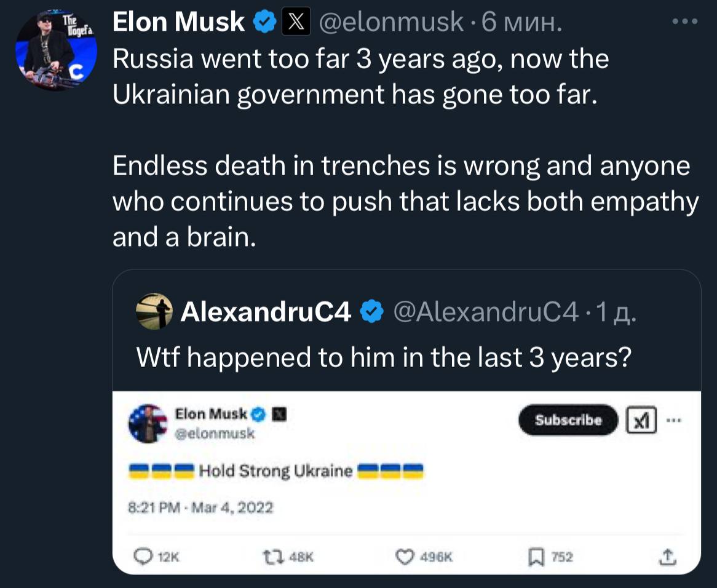Open Elon Musk's profile avatar
The width and height of the screenshot is (717, 588).
55,50
